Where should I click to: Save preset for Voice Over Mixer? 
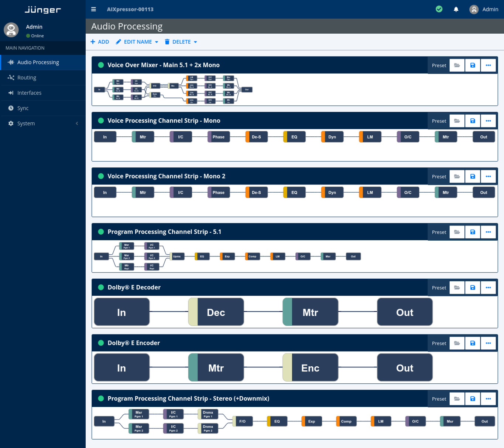point(472,65)
